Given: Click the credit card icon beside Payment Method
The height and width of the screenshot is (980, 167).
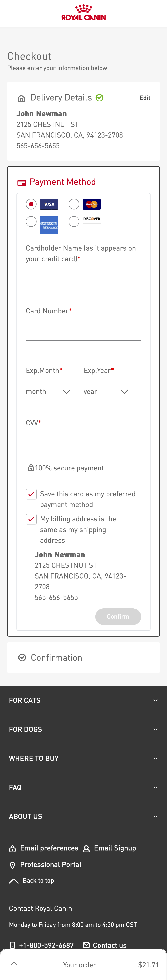Looking at the screenshot, I should 22,182.
